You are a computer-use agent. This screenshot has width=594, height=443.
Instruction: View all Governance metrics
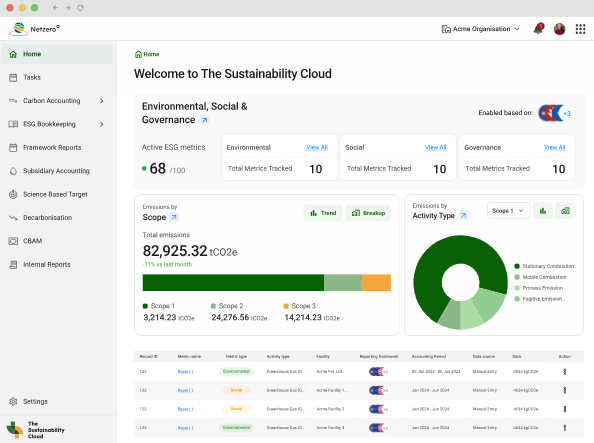click(555, 147)
